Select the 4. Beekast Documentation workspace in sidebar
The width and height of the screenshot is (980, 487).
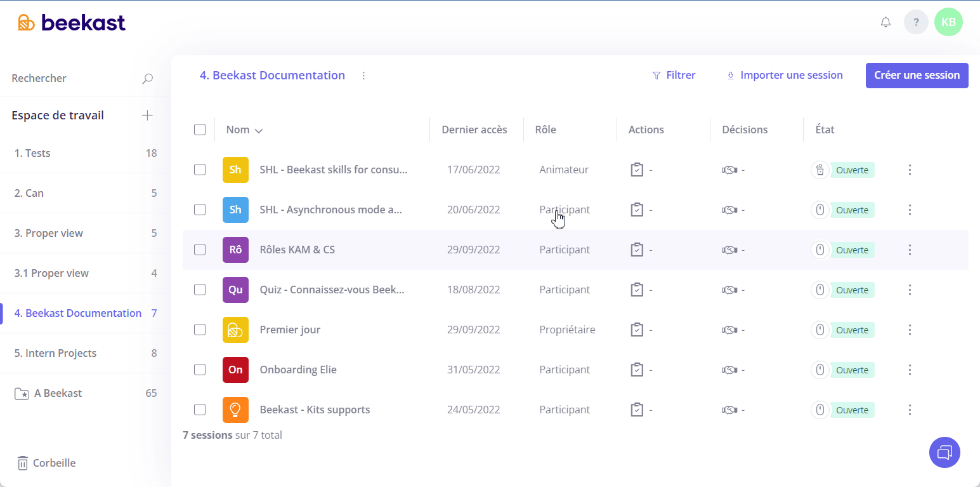point(86,313)
